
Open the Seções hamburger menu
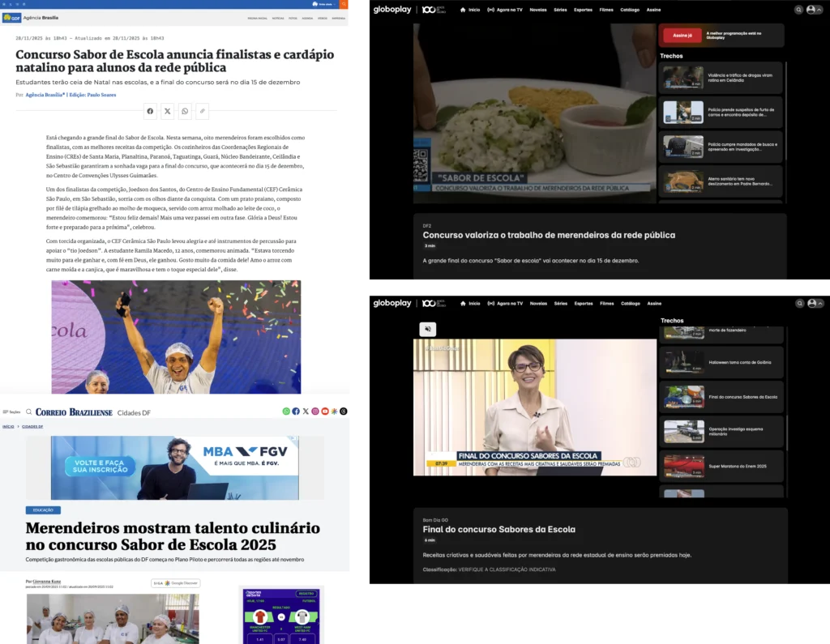12,412
